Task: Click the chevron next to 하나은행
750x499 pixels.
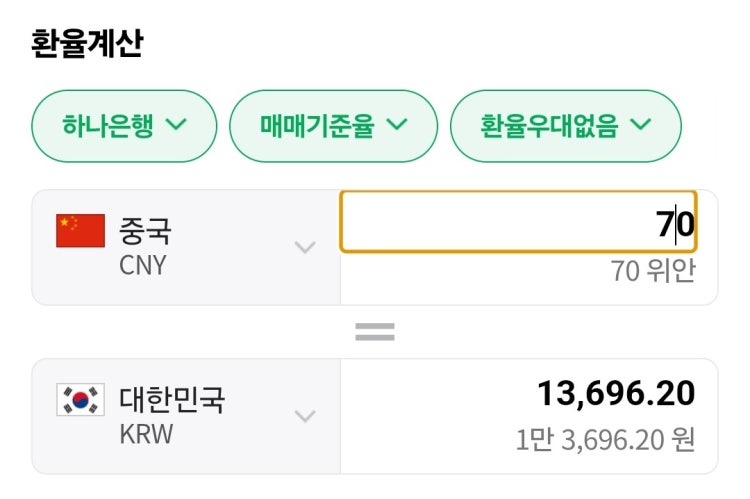Action: click(176, 124)
